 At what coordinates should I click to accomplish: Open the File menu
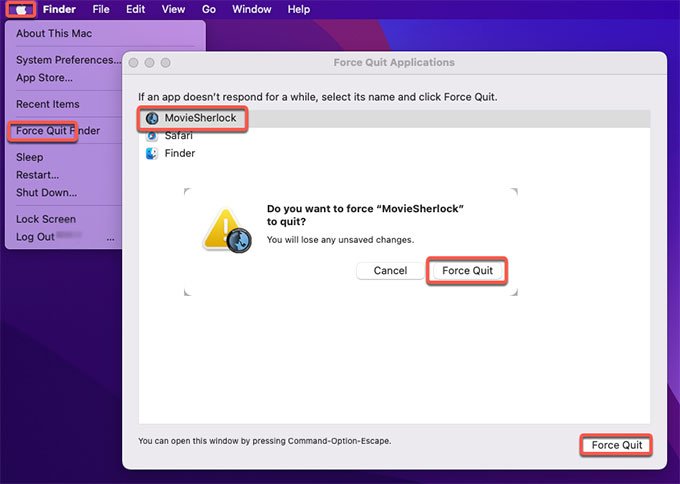coord(101,9)
